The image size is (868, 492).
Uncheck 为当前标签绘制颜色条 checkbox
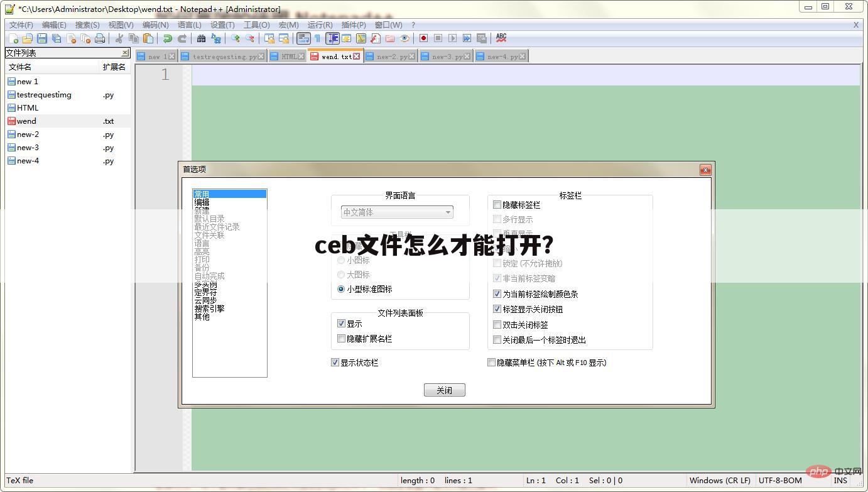(497, 293)
